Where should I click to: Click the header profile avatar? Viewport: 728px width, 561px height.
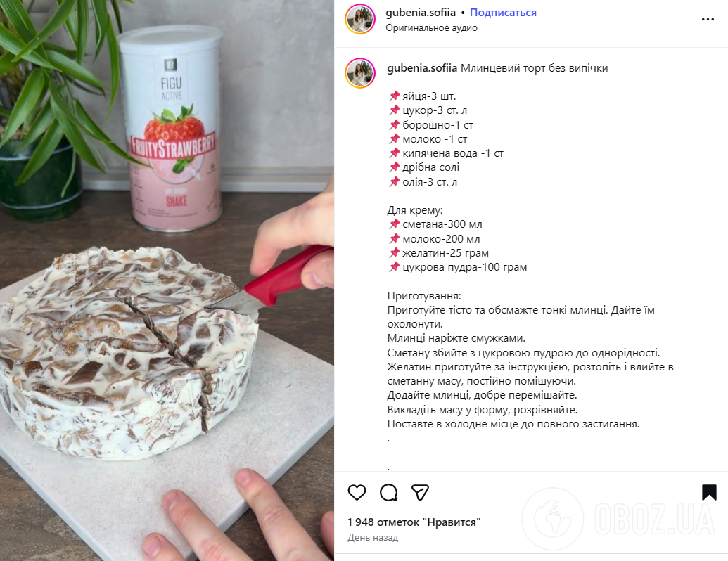360,19
